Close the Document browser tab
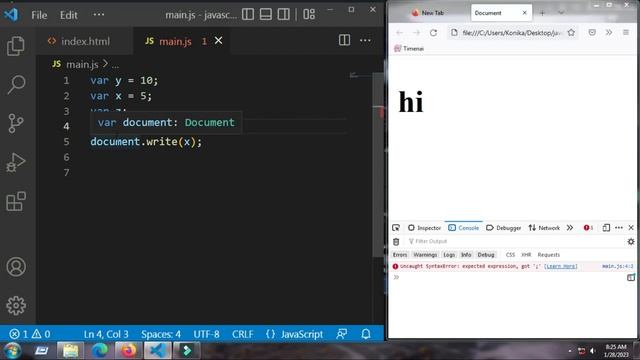 [525, 13]
